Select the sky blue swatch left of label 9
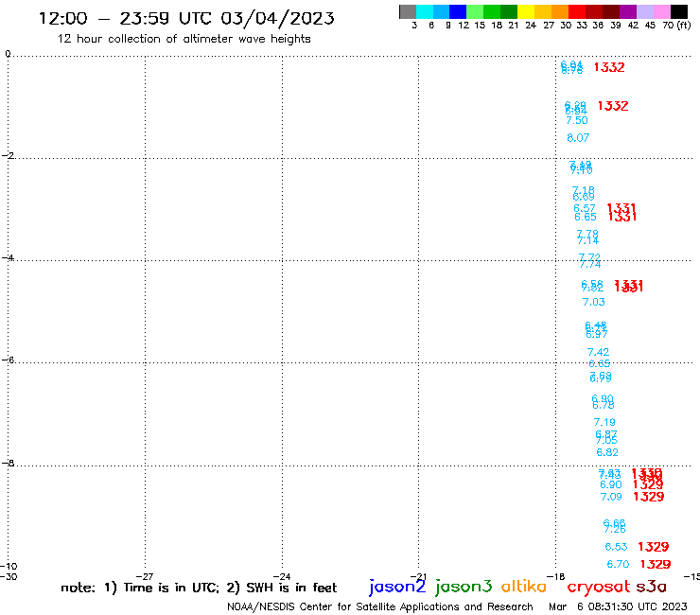700x615 pixels. tap(441, 11)
